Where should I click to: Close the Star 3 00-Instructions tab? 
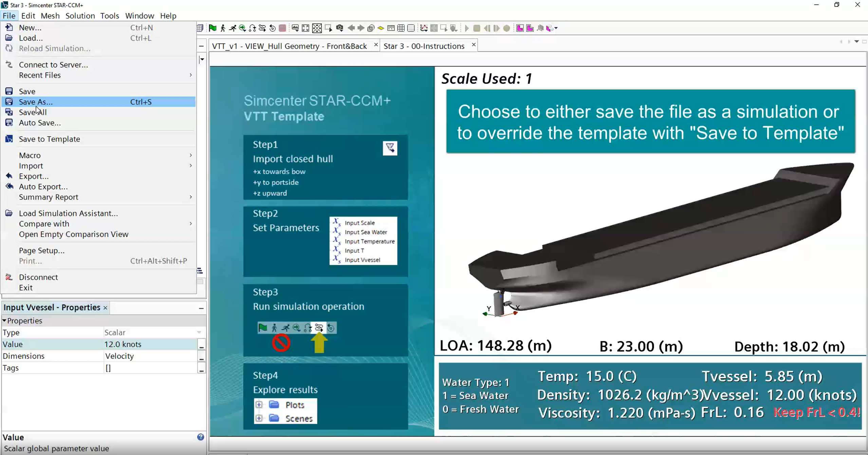point(474,45)
